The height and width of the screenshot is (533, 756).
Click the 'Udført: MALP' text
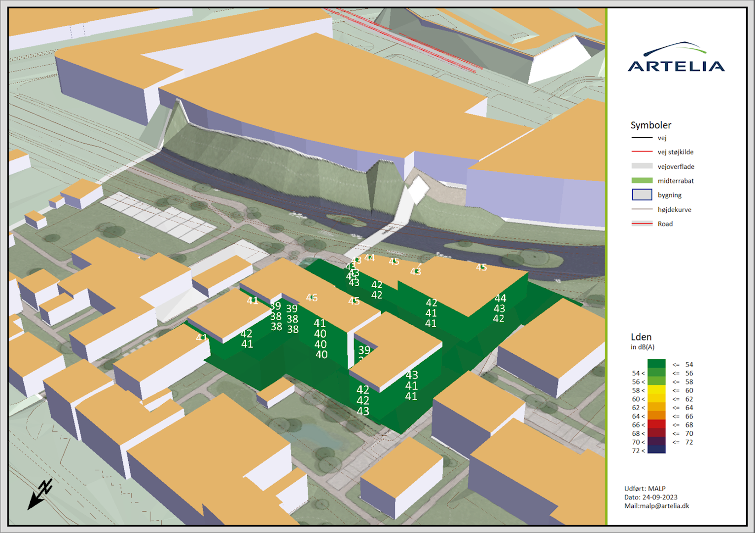coord(645,489)
